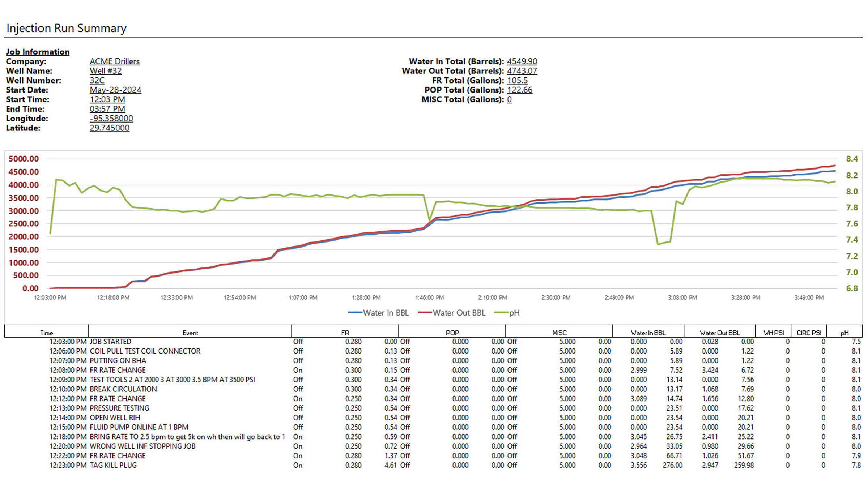Select the BREAK CIRCULATION event row

point(123,389)
